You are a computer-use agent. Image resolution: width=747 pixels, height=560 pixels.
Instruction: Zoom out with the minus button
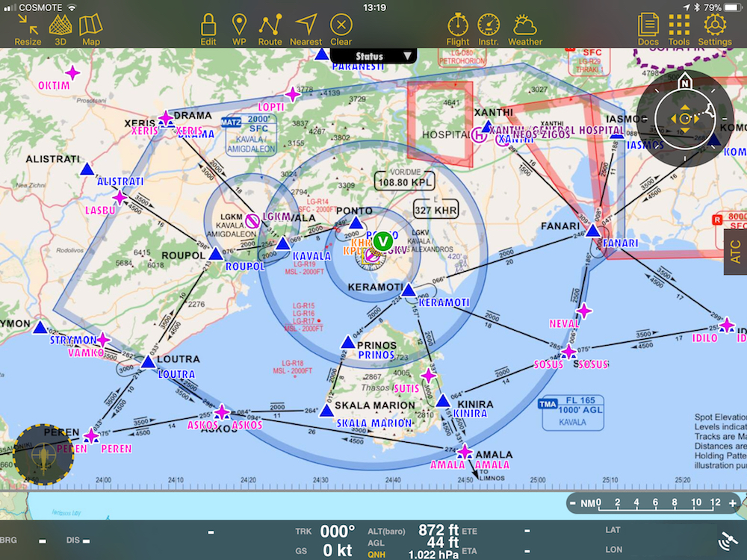coord(573,503)
